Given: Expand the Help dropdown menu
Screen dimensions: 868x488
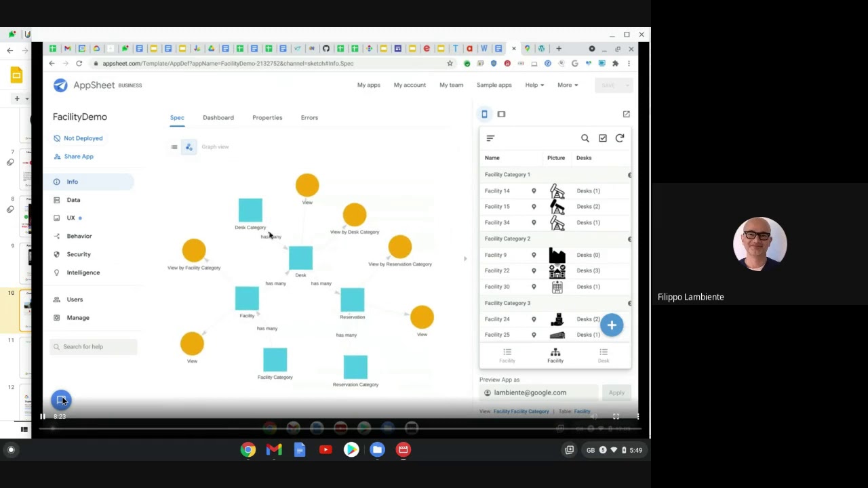Looking at the screenshot, I should [x=534, y=85].
